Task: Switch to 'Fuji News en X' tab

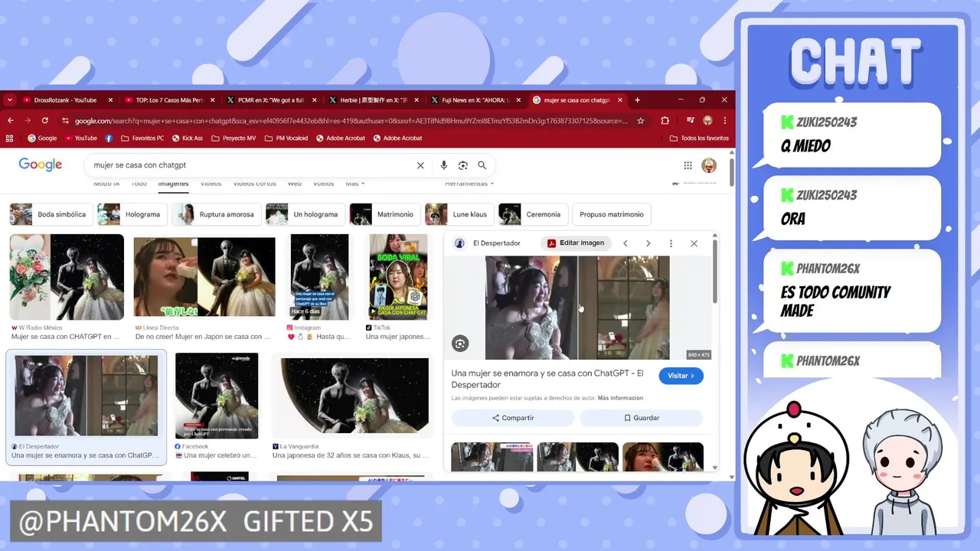Action: point(475,99)
